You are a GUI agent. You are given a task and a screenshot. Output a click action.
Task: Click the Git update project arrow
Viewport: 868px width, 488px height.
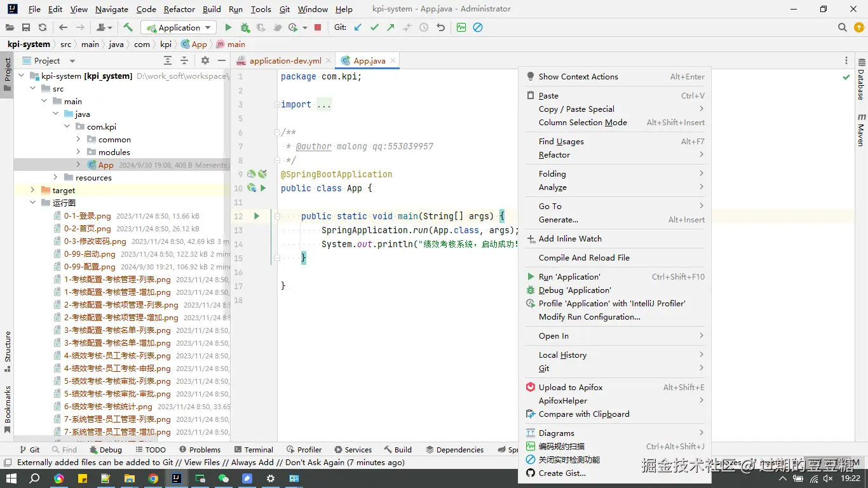358,27
